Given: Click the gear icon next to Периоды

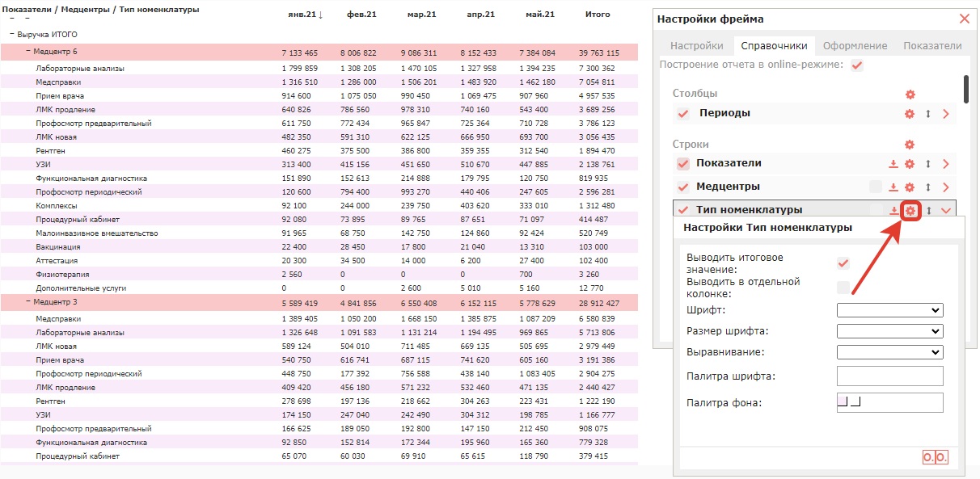Looking at the screenshot, I should click(x=910, y=115).
